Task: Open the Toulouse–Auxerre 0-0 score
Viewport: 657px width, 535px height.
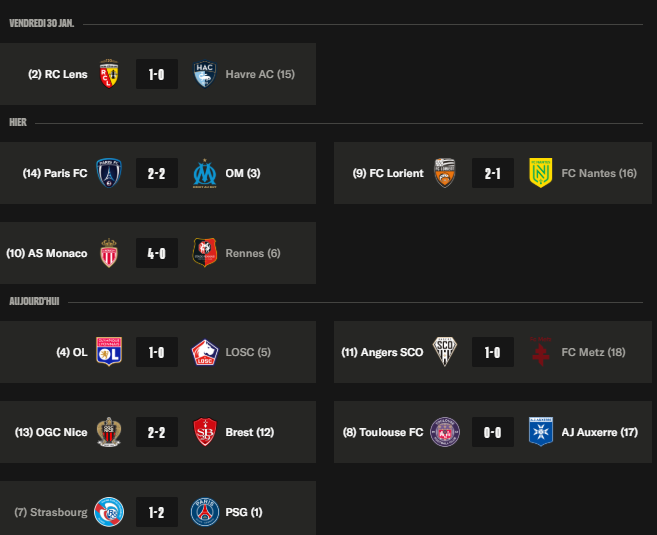Action: [493, 432]
